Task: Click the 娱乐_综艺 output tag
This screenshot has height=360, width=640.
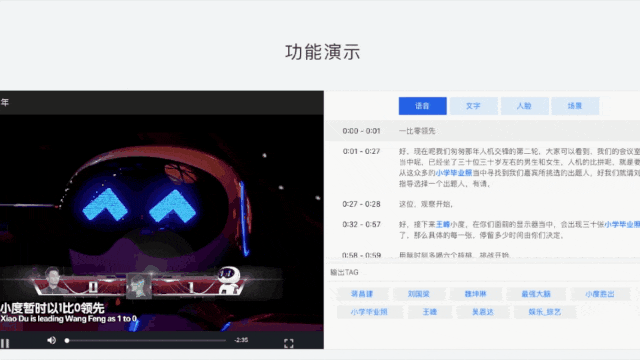Action: (x=545, y=312)
